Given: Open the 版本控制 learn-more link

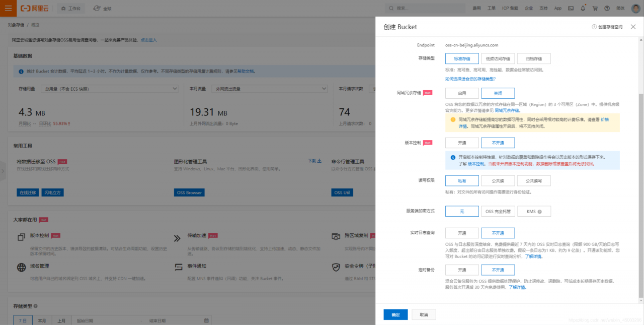Looking at the screenshot, I should click(x=477, y=164).
